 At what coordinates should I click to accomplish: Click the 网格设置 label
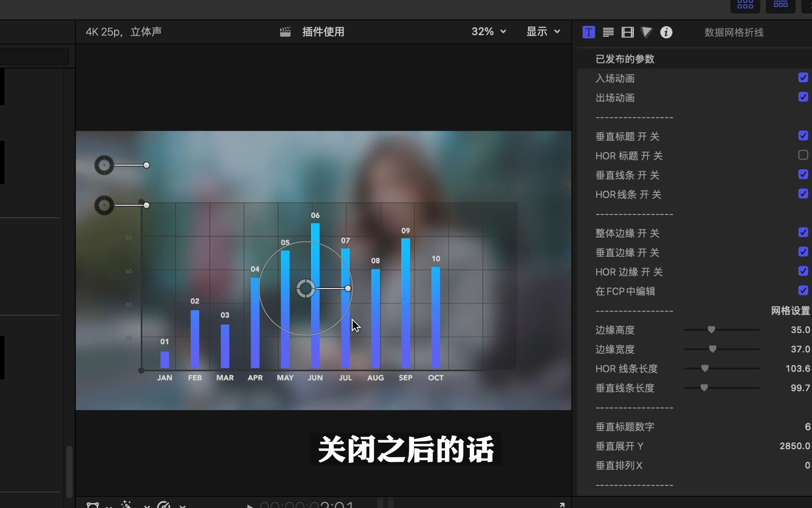[x=790, y=310]
